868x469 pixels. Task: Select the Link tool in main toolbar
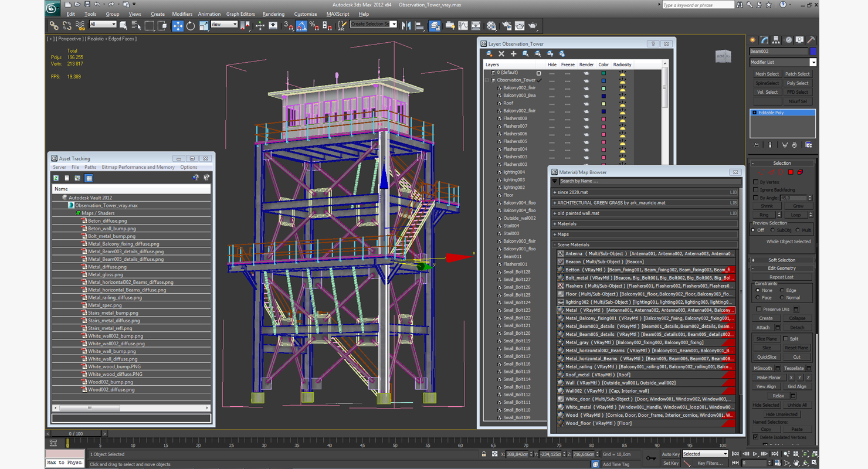point(53,25)
